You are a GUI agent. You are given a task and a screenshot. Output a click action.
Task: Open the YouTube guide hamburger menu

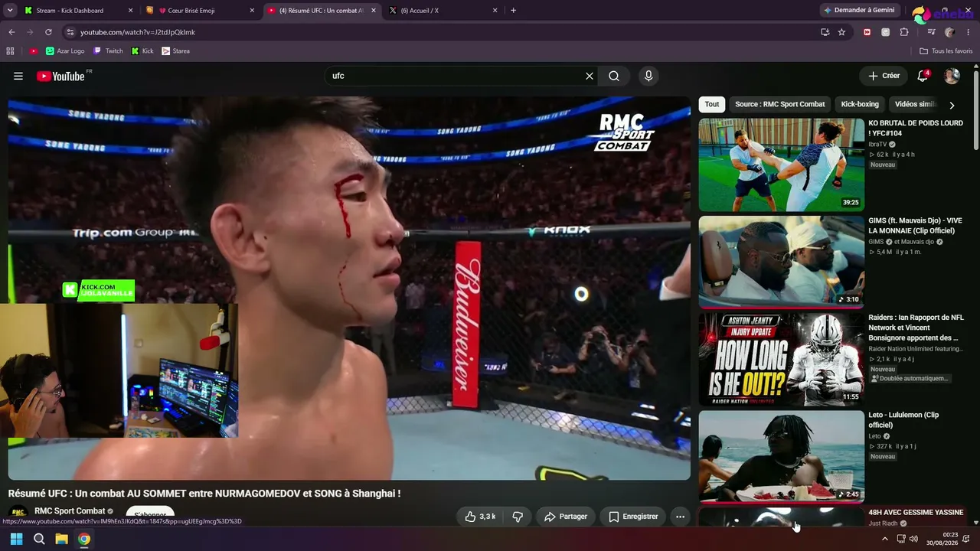click(x=18, y=76)
